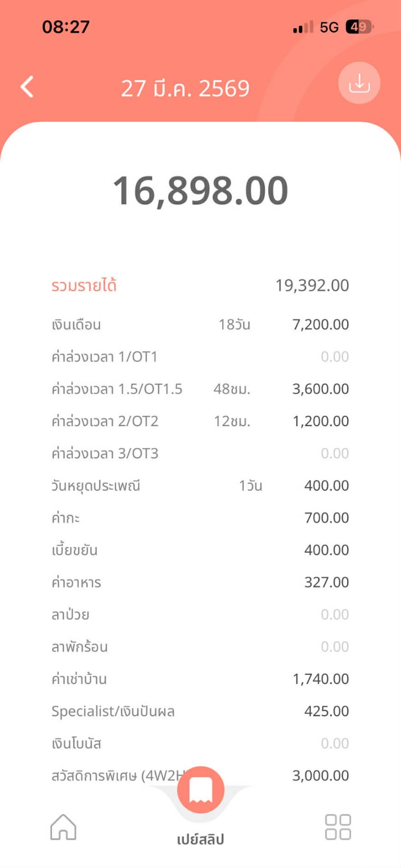Tap the ค่าล่วงเวลา 1.5/OT1.5 row

coord(200,389)
